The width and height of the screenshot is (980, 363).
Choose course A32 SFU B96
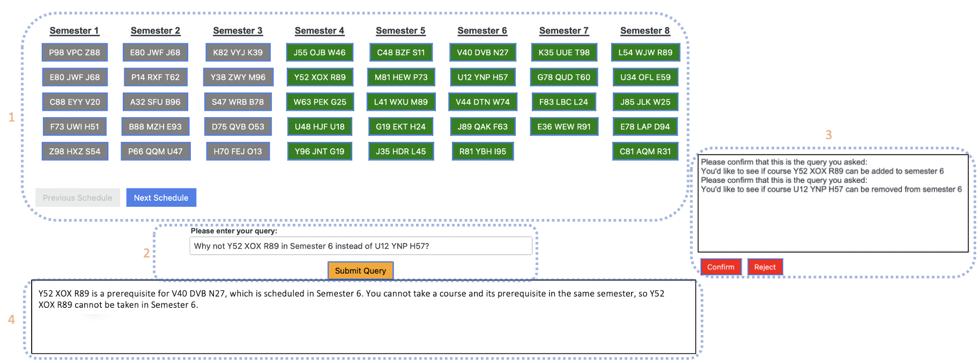tap(155, 102)
